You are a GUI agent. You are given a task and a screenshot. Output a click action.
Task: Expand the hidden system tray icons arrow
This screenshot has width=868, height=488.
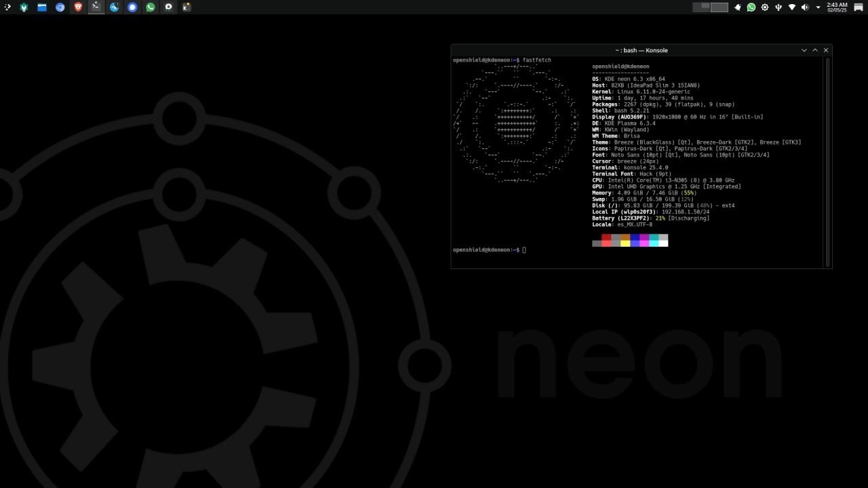pyautogui.click(x=818, y=7)
